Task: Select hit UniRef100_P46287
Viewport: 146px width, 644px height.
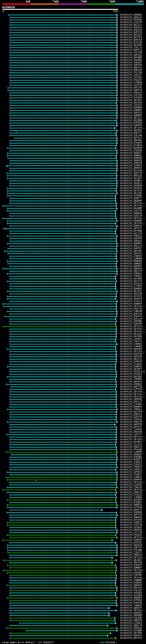Action: (131, 80)
